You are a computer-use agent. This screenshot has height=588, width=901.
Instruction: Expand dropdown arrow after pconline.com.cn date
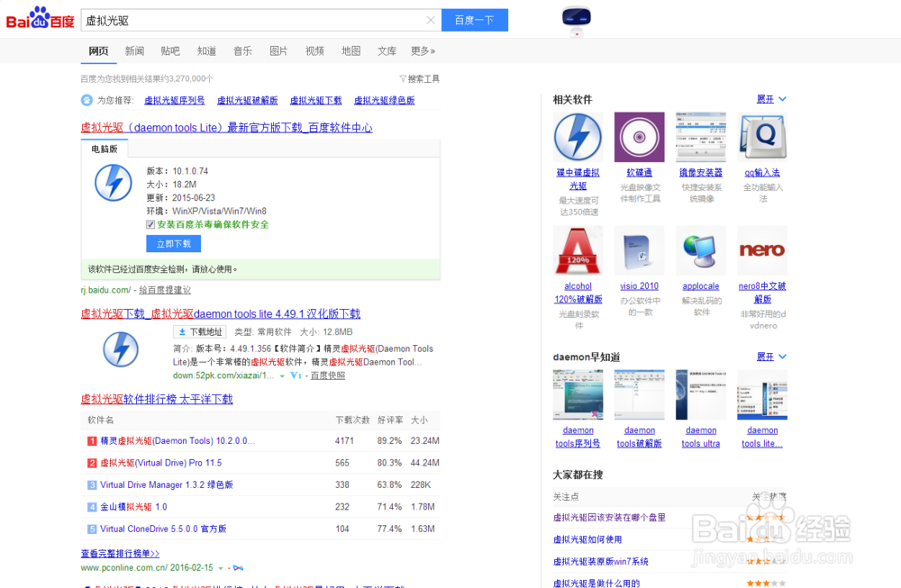click(x=221, y=568)
